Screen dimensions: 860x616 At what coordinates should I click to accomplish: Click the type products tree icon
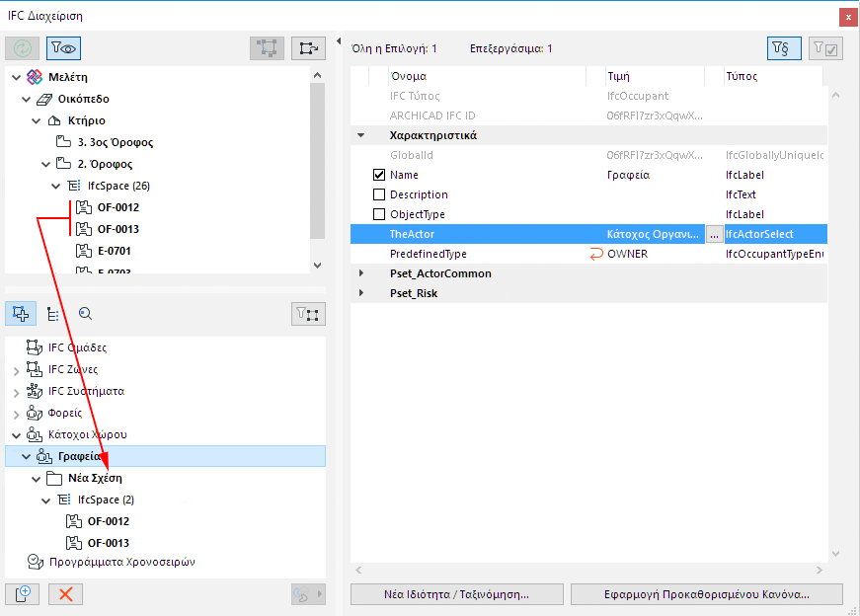point(52,314)
